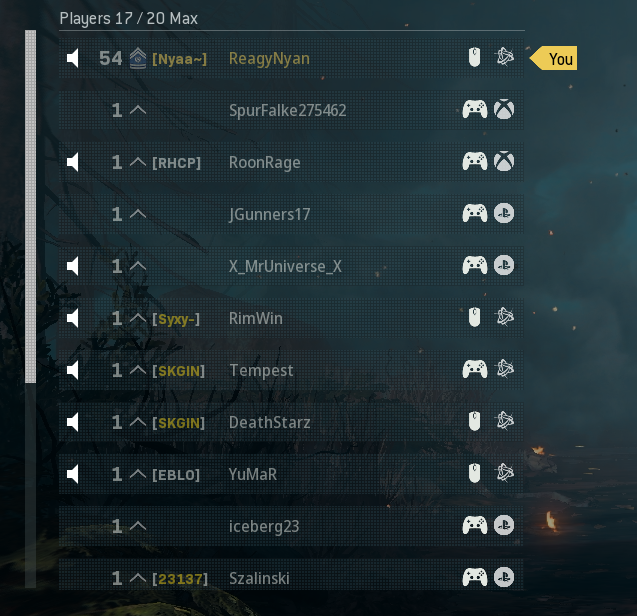Toggle speaker icon for YuMaR
637x616 pixels.
tap(72, 474)
